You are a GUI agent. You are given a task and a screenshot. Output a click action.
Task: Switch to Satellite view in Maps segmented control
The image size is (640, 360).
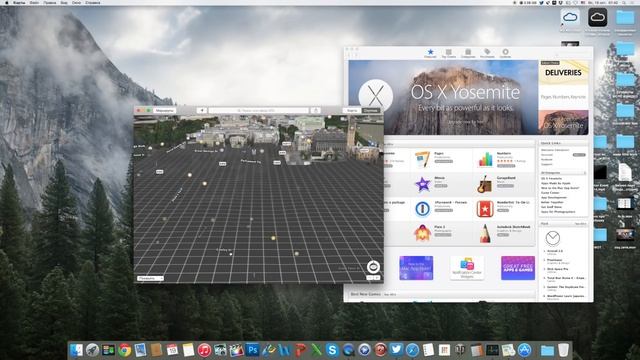[x=371, y=110]
